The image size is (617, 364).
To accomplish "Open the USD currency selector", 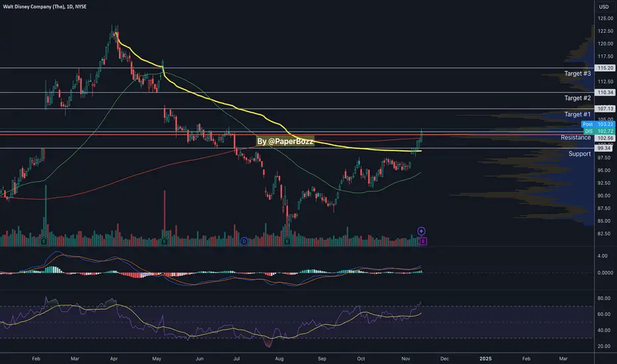I will (604, 7).
